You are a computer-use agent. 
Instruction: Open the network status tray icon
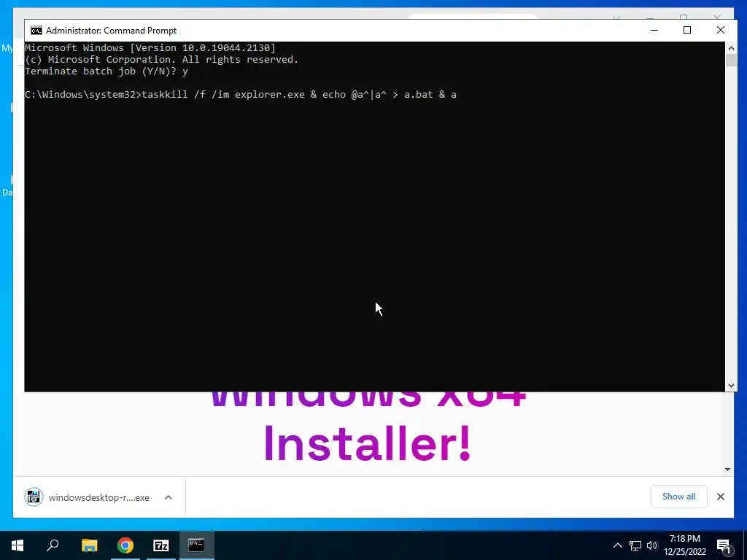(x=635, y=545)
